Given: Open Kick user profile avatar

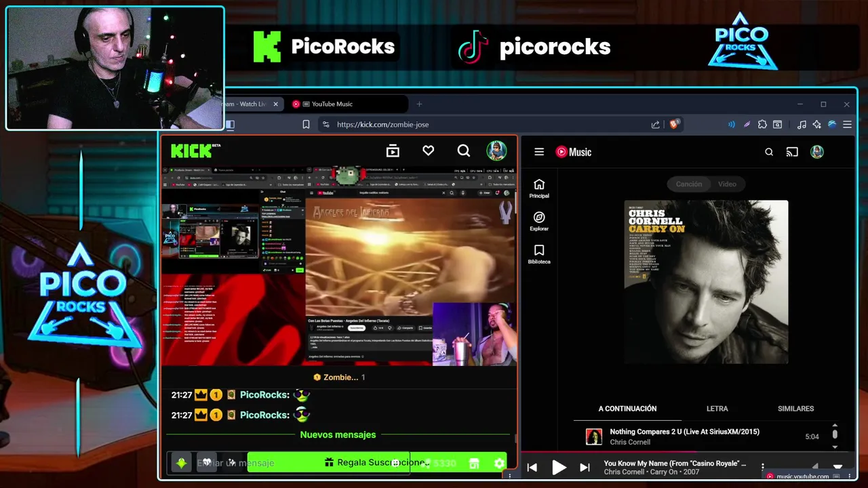Looking at the screenshot, I should pyautogui.click(x=496, y=151).
